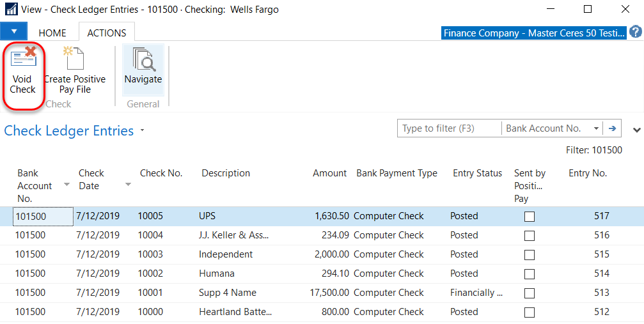Select the Supp 4 Name entry row
This screenshot has height=324, width=644.
point(228,293)
